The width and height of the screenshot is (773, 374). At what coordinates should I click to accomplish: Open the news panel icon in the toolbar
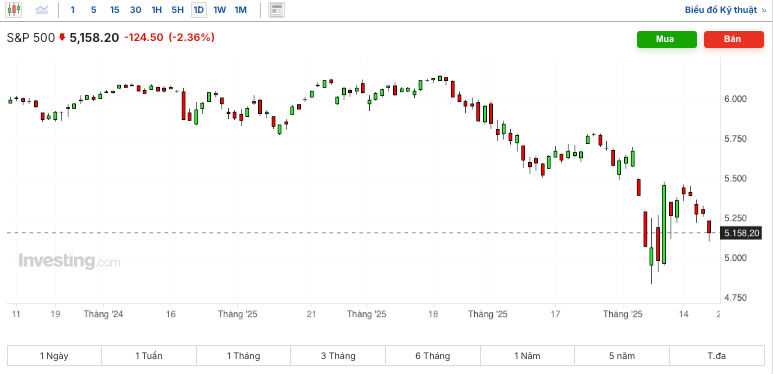pyautogui.click(x=277, y=10)
